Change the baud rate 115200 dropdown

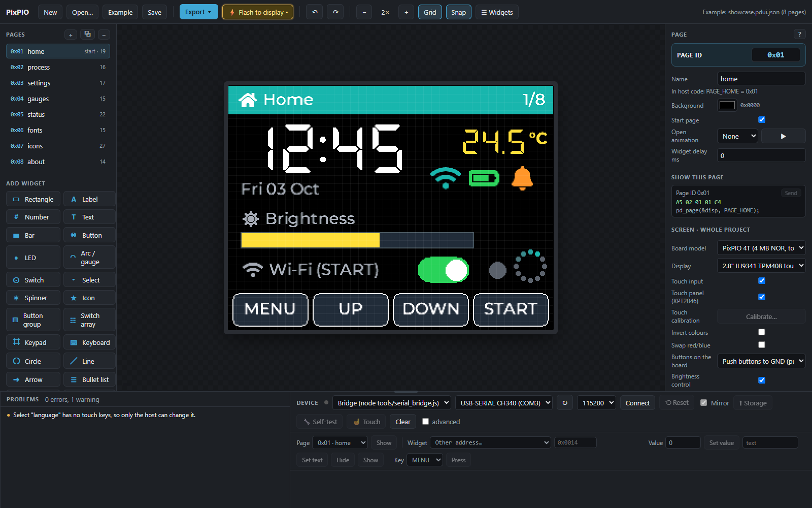(x=596, y=403)
